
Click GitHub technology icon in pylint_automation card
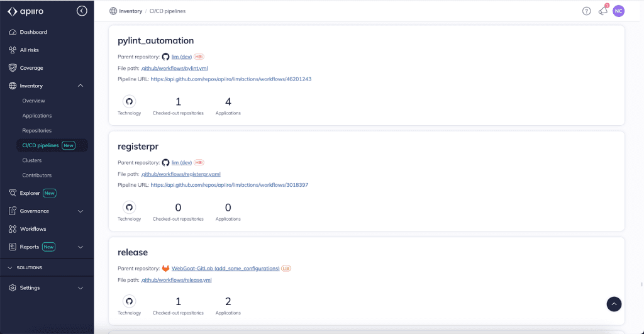point(130,101)
